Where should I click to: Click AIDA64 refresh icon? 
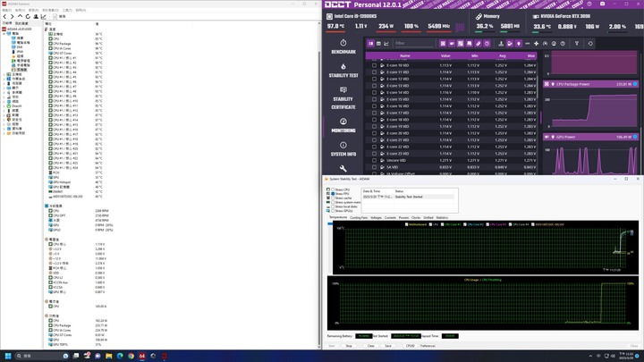pos(28,16)
